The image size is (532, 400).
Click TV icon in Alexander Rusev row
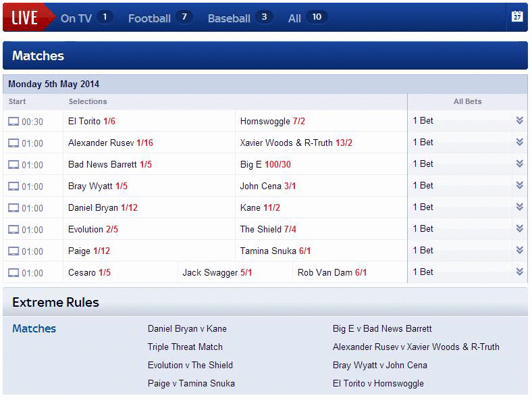14,143
